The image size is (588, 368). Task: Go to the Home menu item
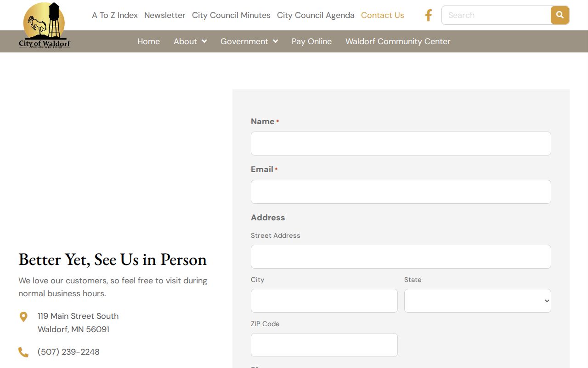click(148, 41)
